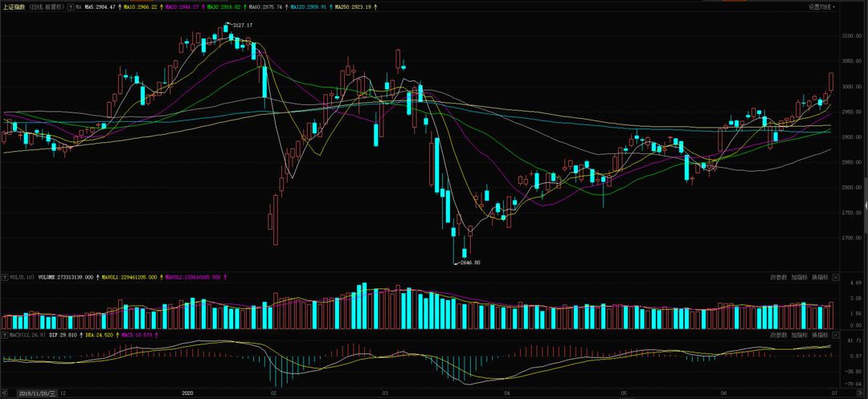
Task: Select MA60:2875.74 legend value
Action: click(x=265, y=7)
